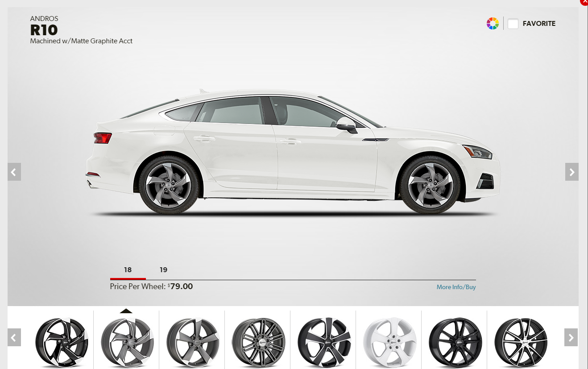
Task: Open the More Info/Buy link
Action: click(456, 287)
